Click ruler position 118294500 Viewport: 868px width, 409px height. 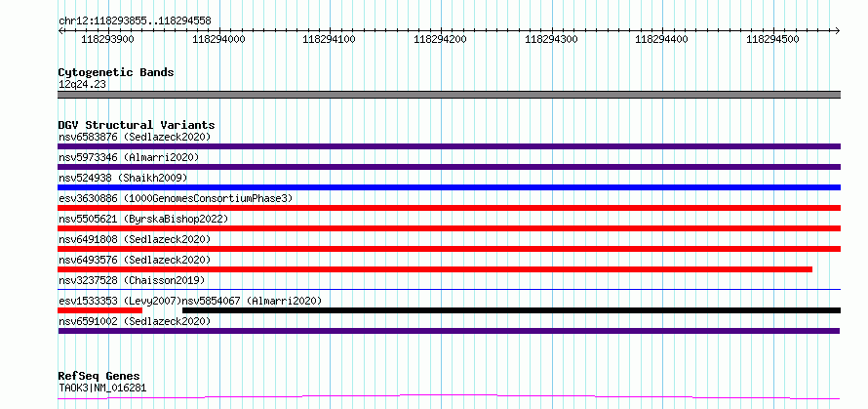point(772,39)
